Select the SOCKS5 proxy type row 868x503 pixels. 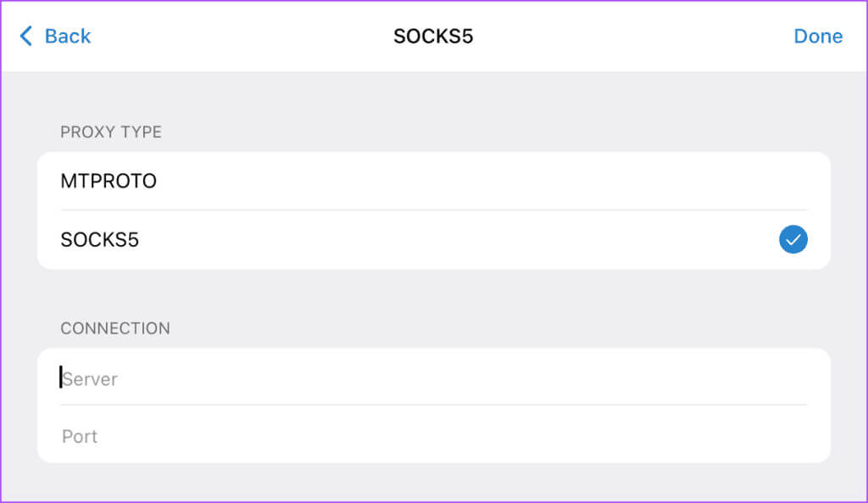pos(433,240)
